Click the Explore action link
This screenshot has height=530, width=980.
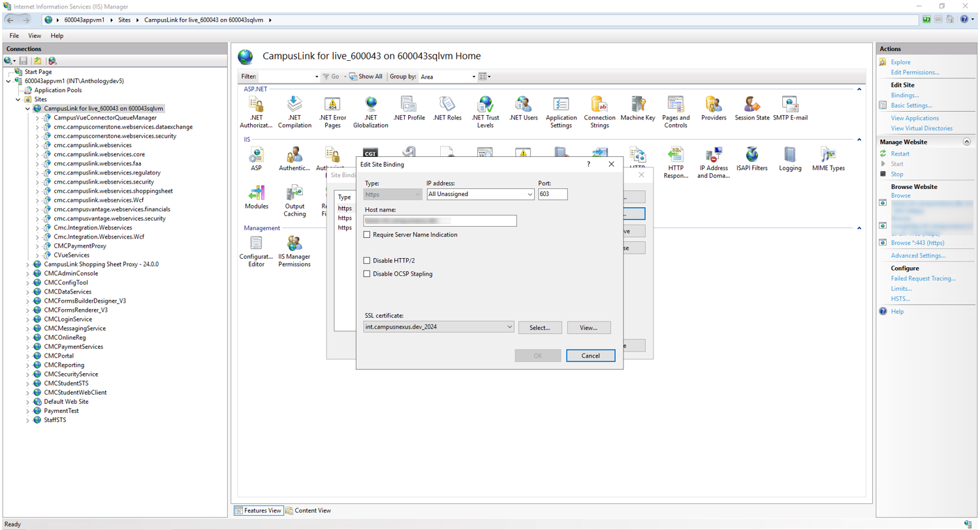900,62
